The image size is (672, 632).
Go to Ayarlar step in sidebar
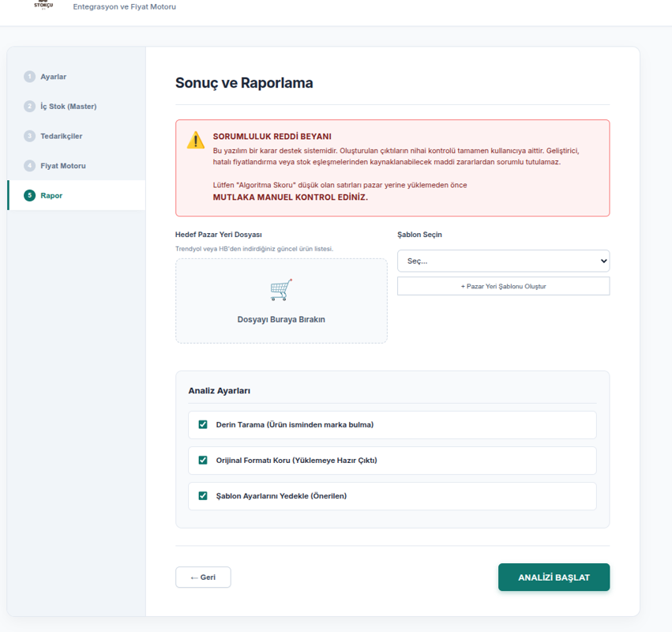[53, 77]
